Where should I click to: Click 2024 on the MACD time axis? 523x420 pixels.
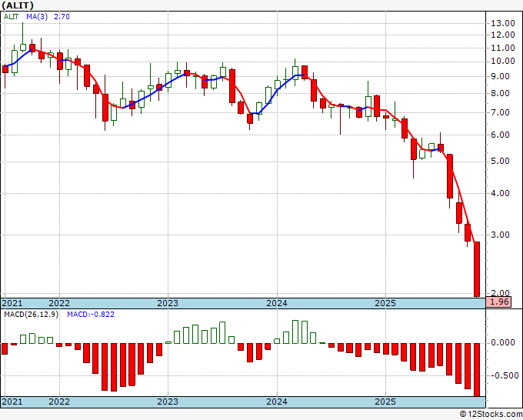point(277,402)
